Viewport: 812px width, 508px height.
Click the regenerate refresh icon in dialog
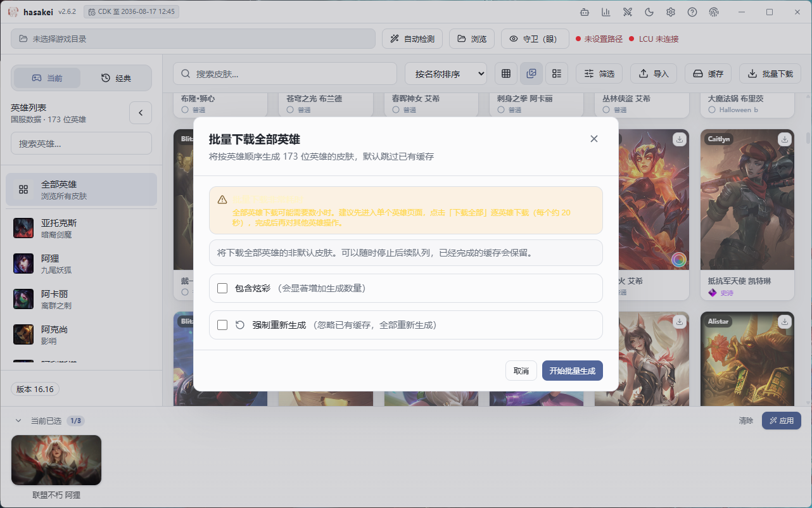(240, 325)
